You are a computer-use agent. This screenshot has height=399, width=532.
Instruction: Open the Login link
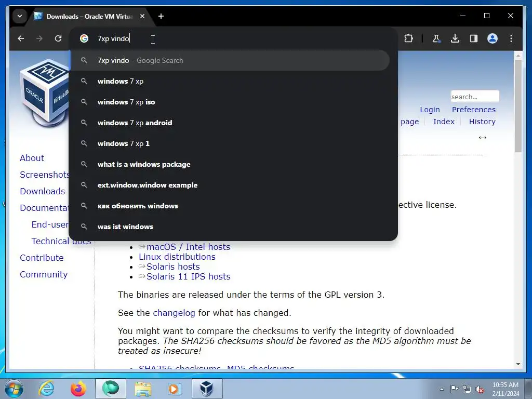tap(430, 110)
